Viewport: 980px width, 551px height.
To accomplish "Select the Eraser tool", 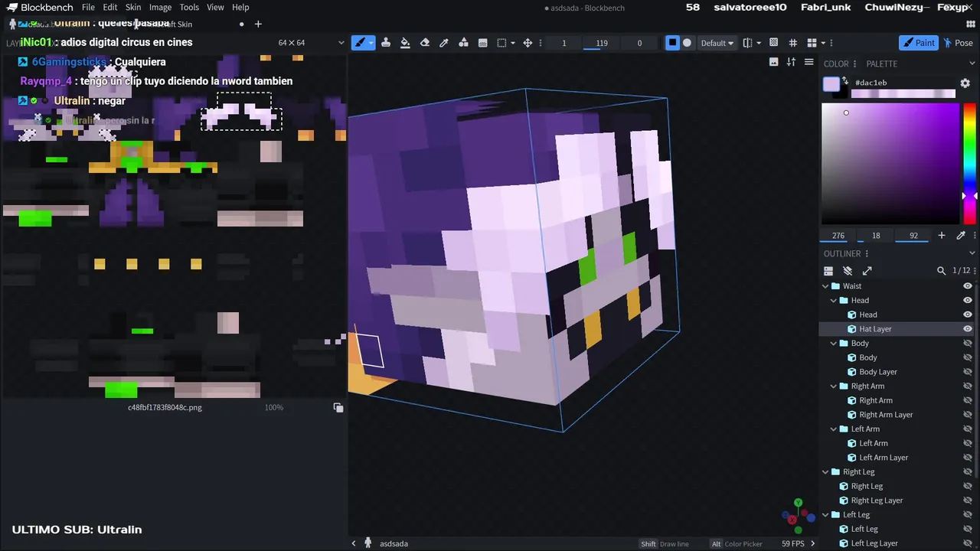I will 425,43.
